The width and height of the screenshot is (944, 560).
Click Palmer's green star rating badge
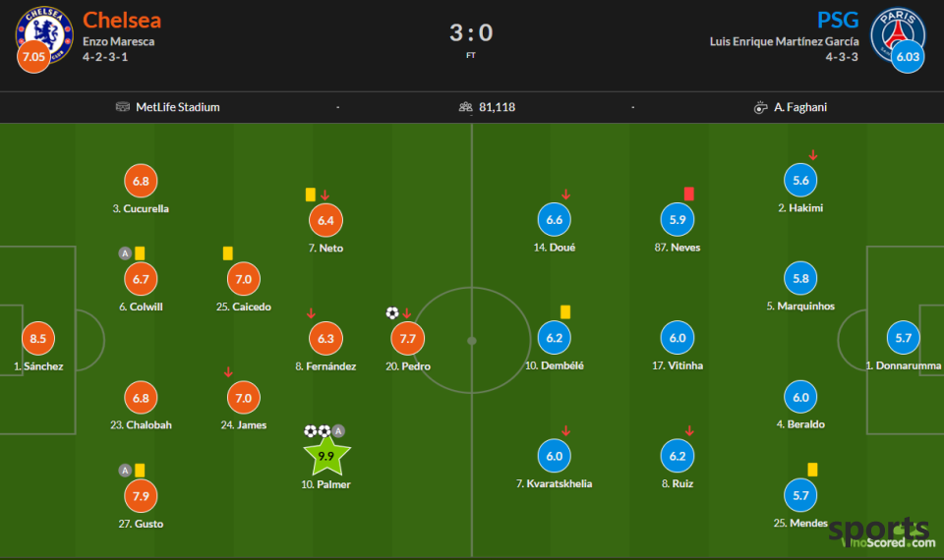(x=326, y=456)
